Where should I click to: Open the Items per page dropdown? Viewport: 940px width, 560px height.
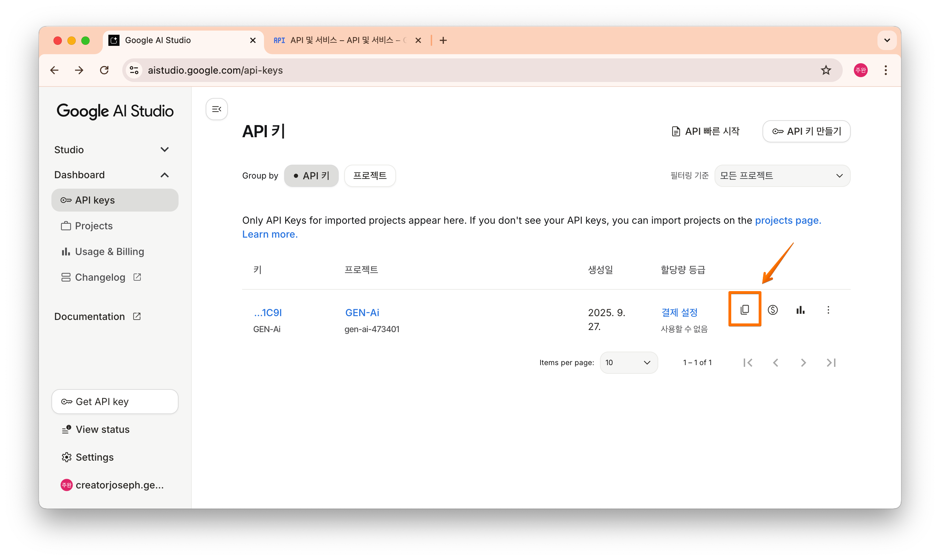point(628,363)
